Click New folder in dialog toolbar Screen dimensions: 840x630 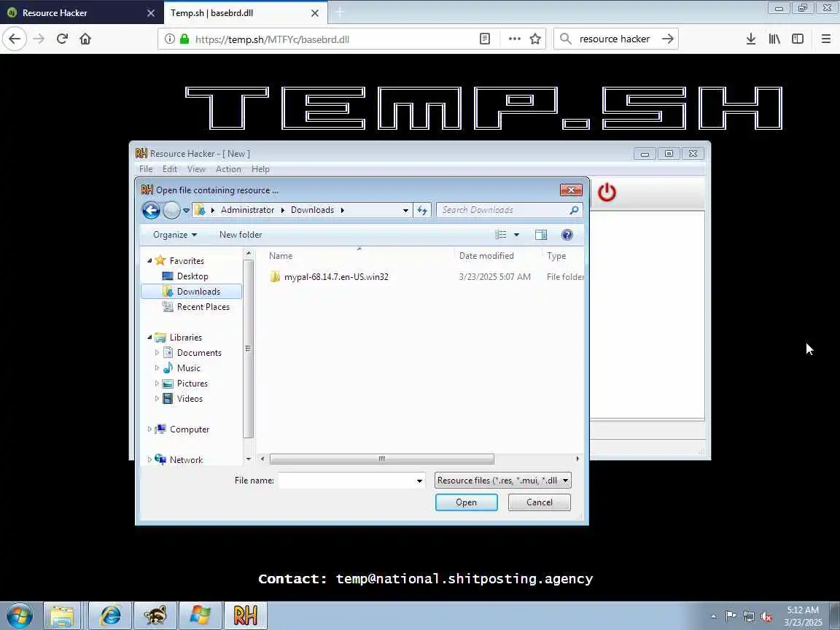[x=241, y=235]
